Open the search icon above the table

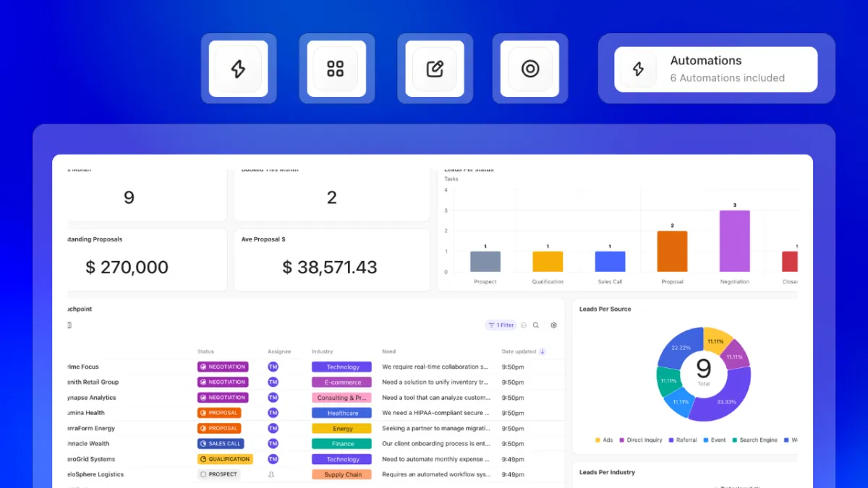pyautogui.click(x=536, y=325)
